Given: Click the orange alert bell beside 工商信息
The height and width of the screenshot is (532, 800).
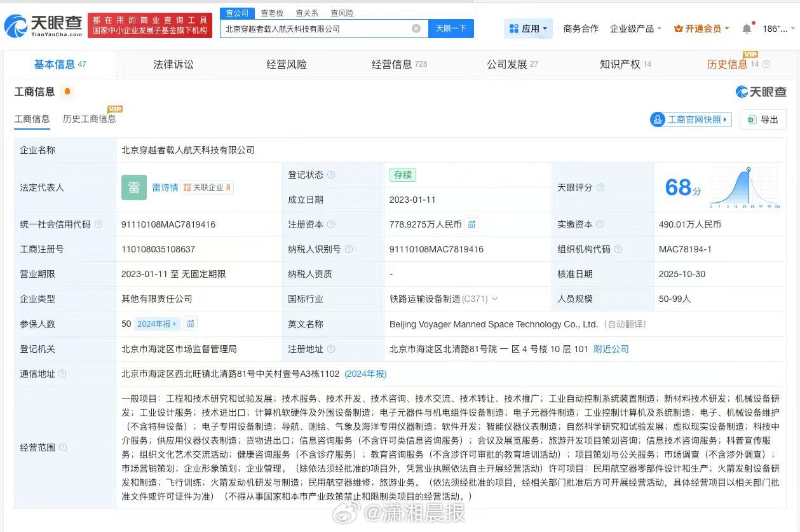Looking at the screenshot, I should [67, 92].
